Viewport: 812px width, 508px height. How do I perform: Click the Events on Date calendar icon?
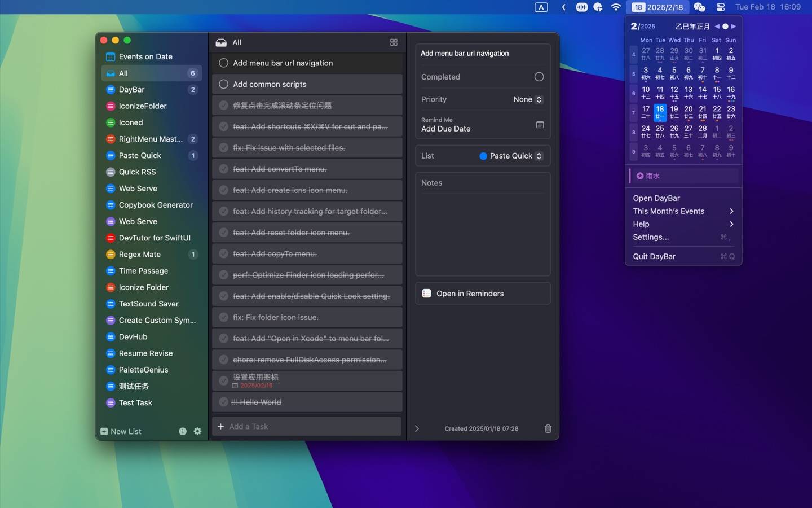click(111, 56)
